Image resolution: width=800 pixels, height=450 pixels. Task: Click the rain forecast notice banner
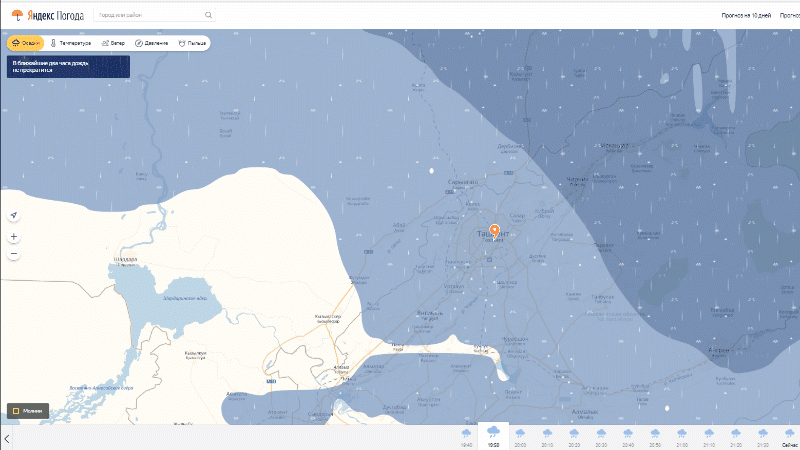tap(68, 67)
